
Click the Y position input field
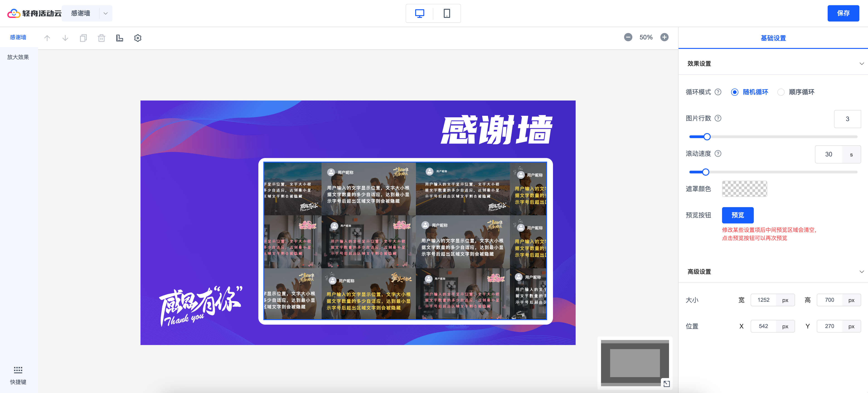(x=829, y=326)
